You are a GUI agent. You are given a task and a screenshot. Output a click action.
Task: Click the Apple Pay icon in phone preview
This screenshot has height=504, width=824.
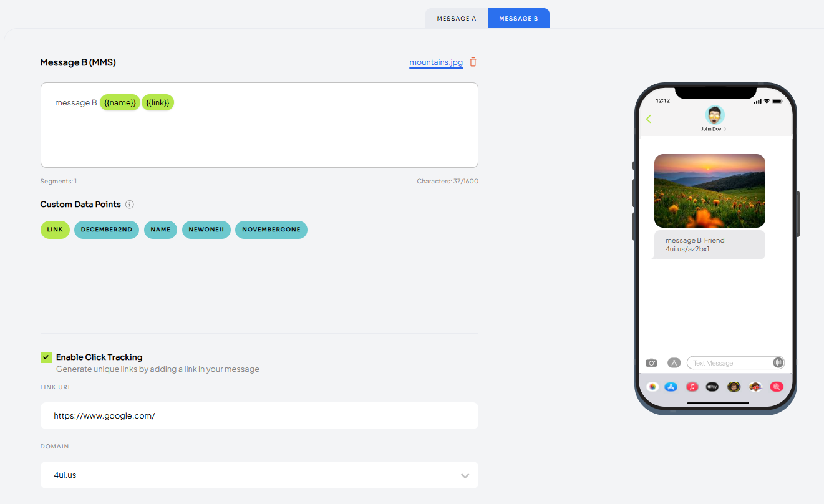point(712,387)
